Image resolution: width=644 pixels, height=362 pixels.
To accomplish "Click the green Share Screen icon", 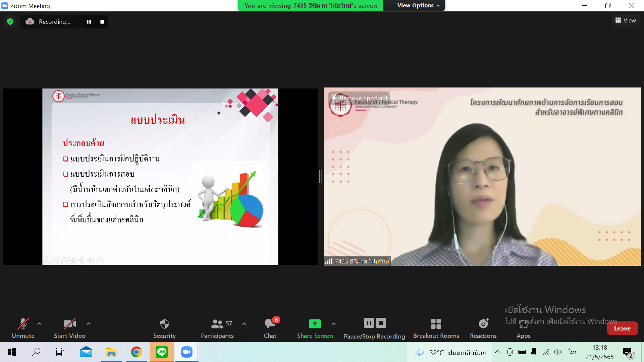I will 315,324.
